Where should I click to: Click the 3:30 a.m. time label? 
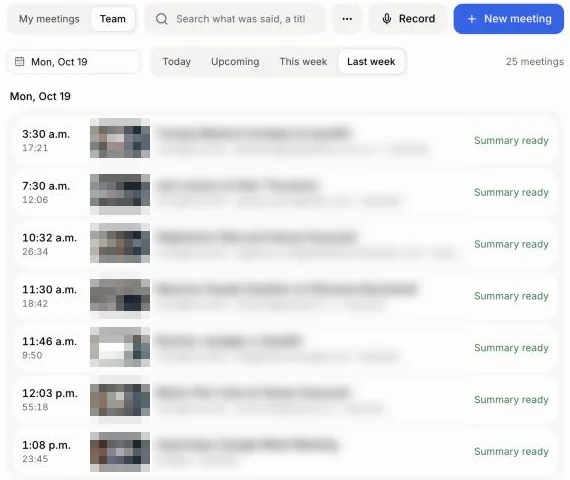(46, 134)
